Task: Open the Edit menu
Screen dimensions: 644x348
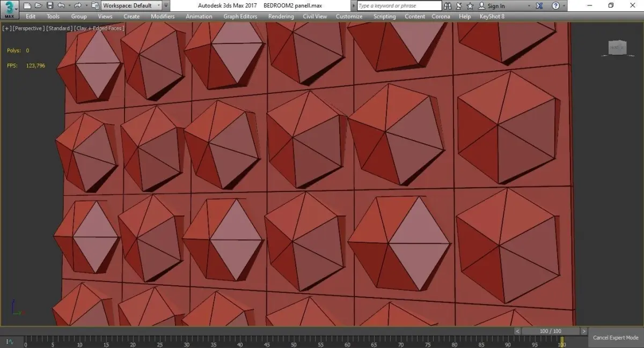Action: click(x=31, y=17)
